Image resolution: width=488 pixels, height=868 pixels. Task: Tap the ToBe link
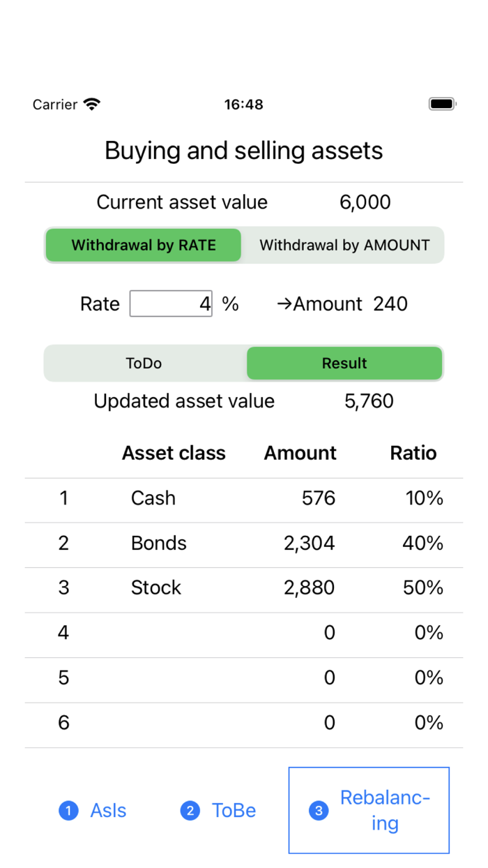pos(234,811)
